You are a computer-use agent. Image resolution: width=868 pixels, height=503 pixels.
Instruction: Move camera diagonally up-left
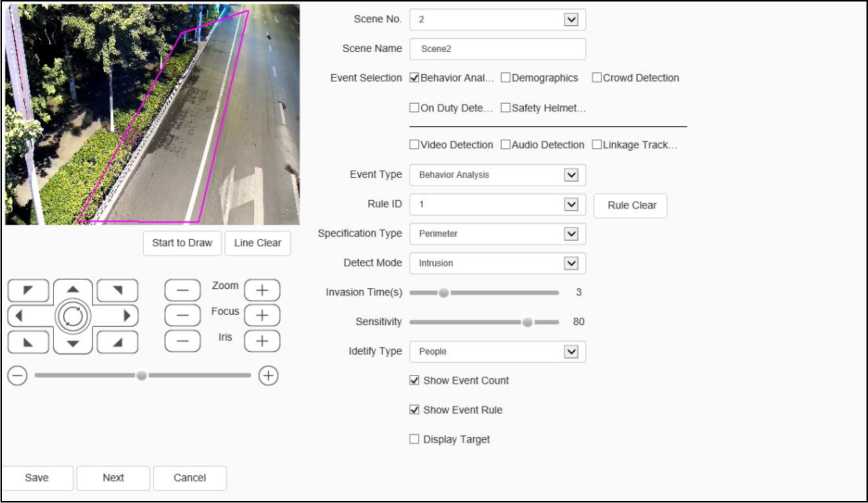(27, 291)
